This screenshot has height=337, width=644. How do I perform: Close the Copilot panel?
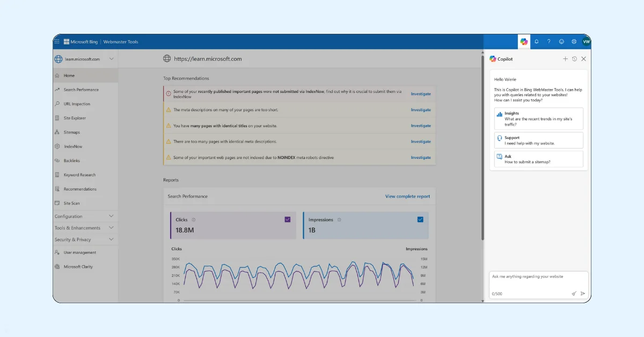(583, 59)
